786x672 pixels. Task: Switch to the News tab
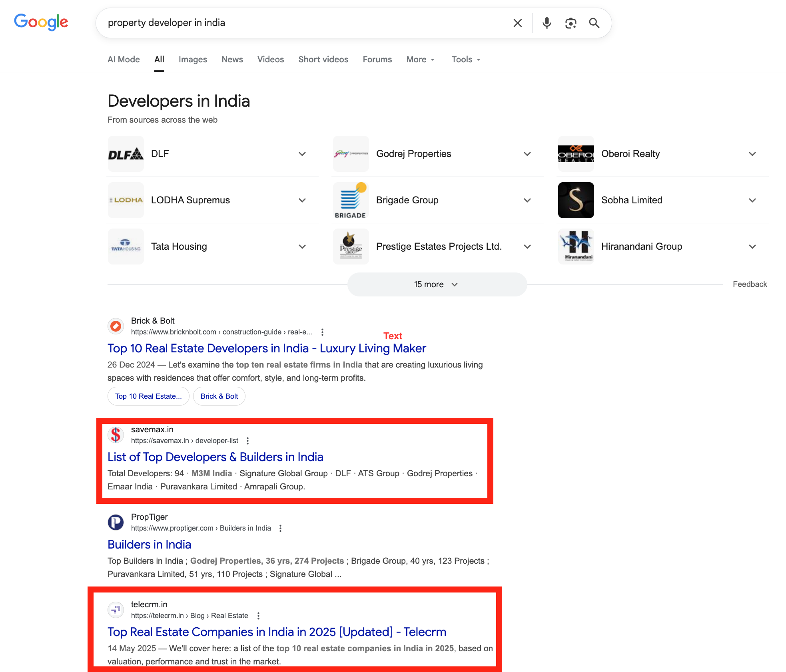coord(232,60)
